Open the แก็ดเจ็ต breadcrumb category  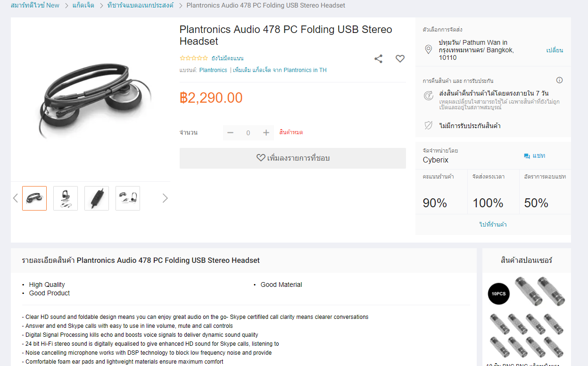pos(83,5)
